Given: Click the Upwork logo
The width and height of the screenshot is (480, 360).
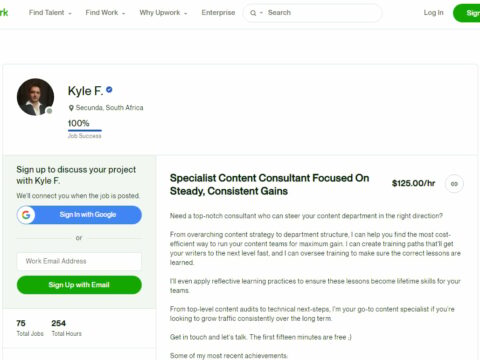Looking at the screenshot, I should click(4, 13).
